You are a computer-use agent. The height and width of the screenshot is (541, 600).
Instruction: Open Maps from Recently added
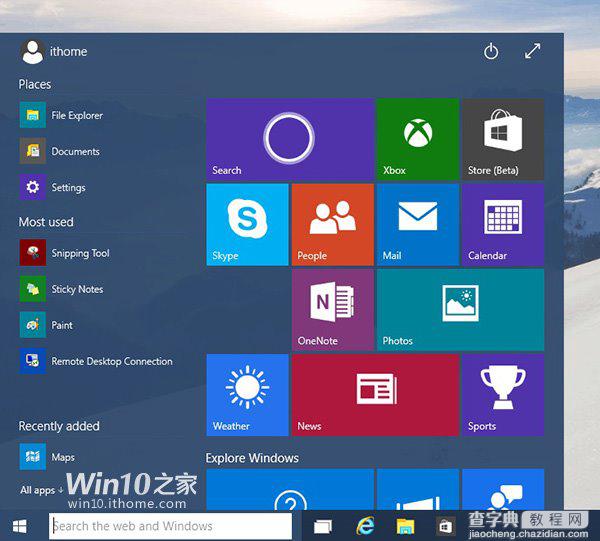47,456
